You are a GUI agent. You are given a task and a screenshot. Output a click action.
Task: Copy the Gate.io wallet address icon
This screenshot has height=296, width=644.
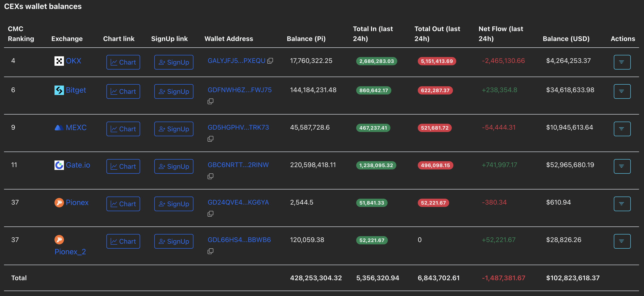click(x=210, y=176)
